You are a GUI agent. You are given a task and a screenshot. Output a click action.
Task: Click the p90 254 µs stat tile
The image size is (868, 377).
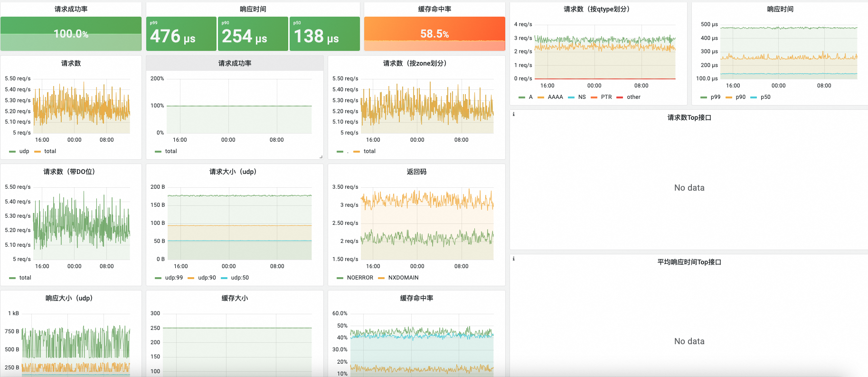point(253,34)
